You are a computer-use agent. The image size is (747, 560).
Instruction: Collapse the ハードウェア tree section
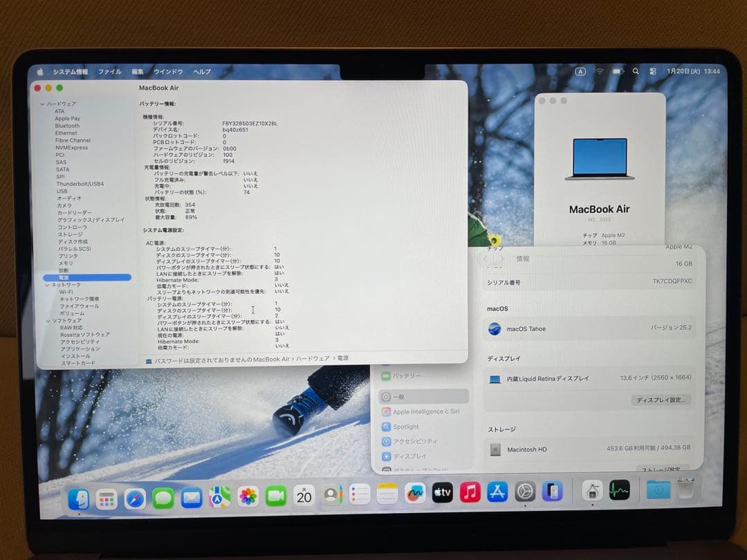click(43, 103)
